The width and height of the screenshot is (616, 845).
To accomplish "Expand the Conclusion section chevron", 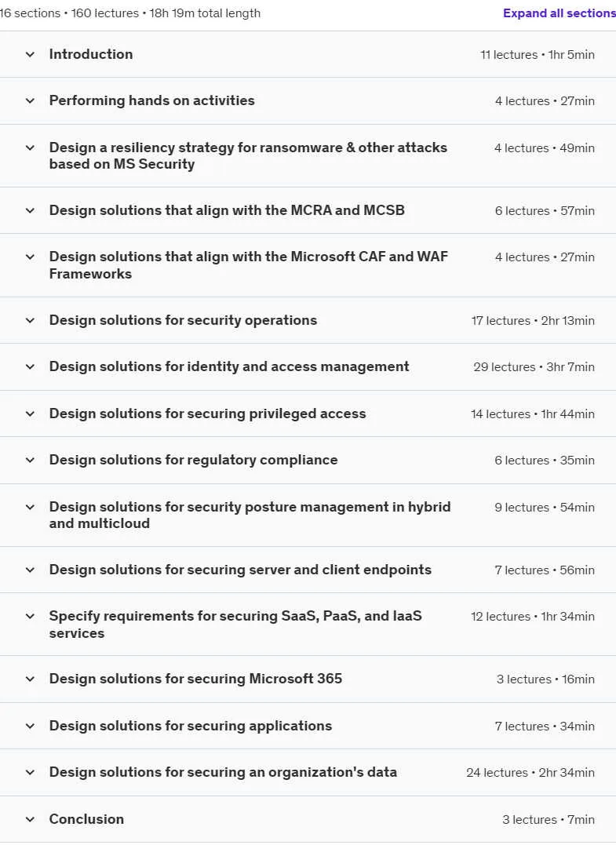I will coord(30,819).
